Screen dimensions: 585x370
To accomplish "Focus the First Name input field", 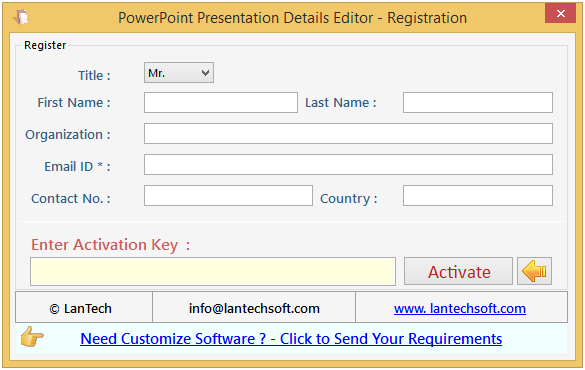I will tap(221, 103).
